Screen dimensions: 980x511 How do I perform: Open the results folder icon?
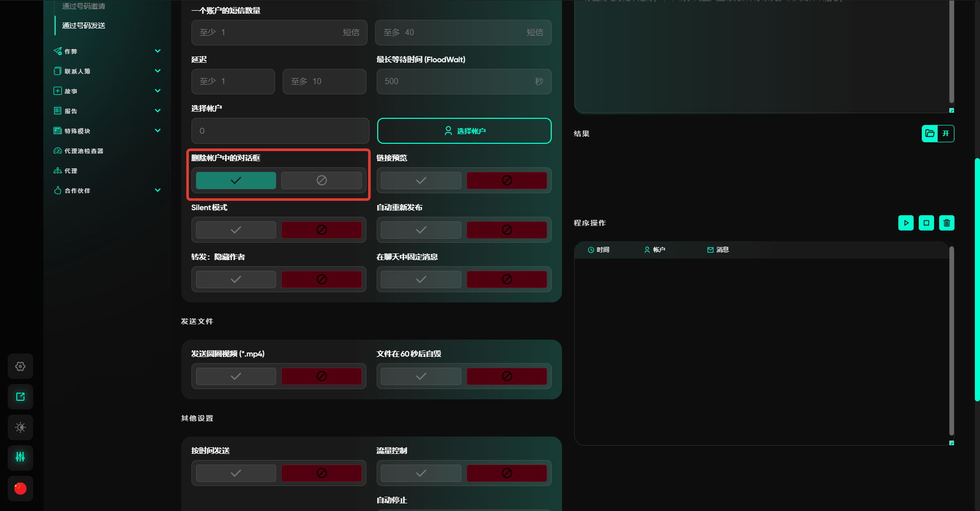(930, 134)
